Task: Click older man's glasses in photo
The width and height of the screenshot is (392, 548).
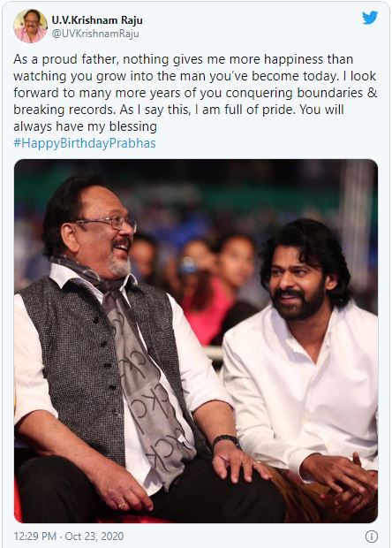Action: point(109,222)
